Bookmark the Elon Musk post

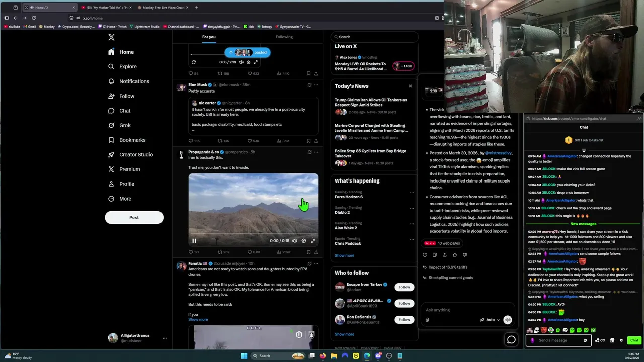pos(308,141)
